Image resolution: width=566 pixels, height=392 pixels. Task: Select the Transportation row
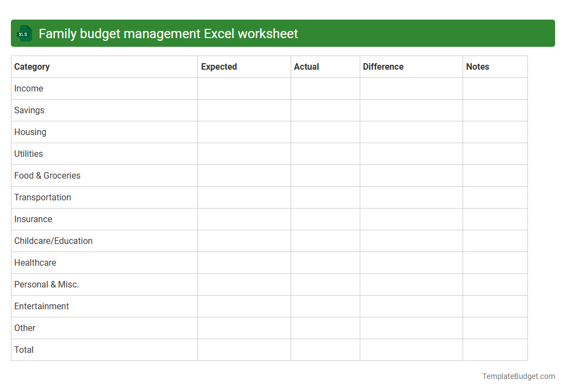click(x=42, y=197)
